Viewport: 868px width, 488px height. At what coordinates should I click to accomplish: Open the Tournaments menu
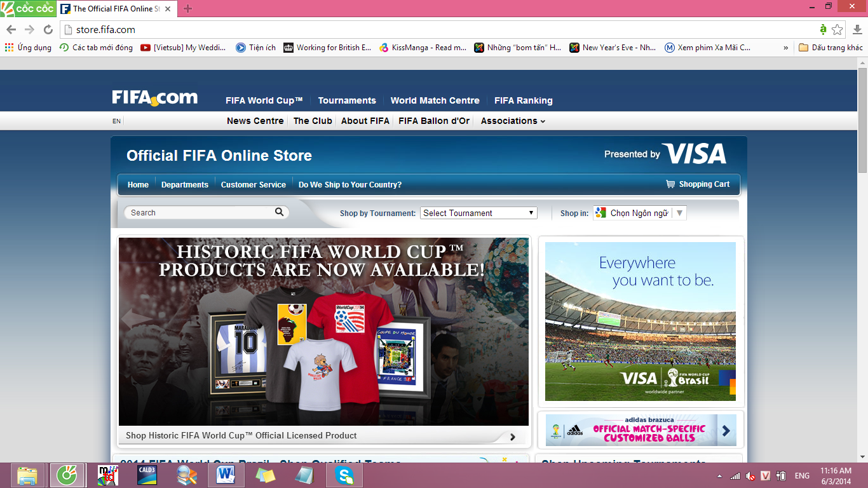[x=347, y=100]
